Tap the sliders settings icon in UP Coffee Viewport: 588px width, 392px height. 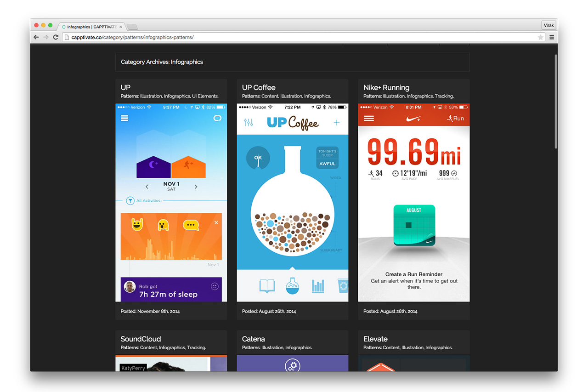249,123
